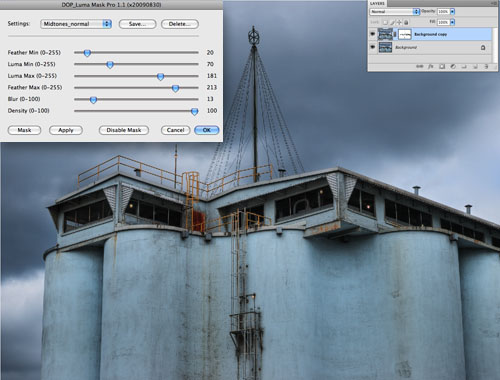Open the new adjustment layer menu icon

coord(453,66)
